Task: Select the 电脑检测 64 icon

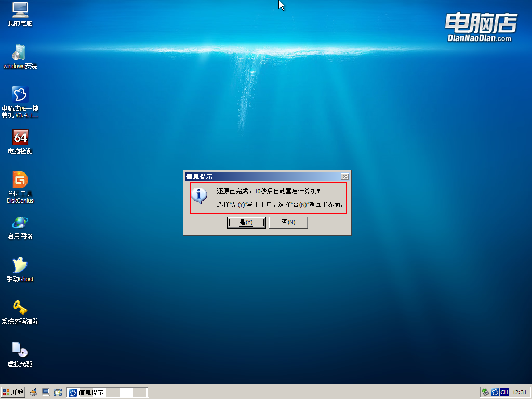Action: pos(20,138)
